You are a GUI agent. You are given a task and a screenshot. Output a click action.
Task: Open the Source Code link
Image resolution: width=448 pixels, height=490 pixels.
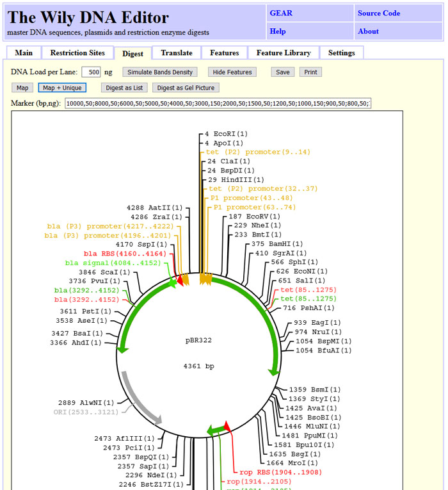click(379, 13)
